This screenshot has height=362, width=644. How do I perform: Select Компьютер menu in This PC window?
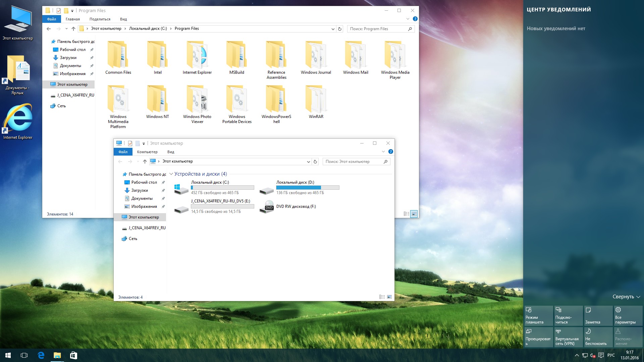pyautogui.click(x=147, y=152)
